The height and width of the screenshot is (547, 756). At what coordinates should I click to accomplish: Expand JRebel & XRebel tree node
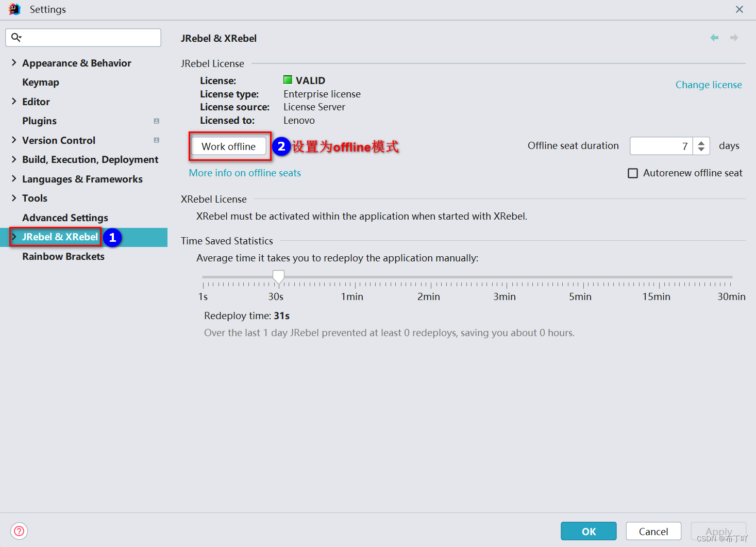click(14, 237)
